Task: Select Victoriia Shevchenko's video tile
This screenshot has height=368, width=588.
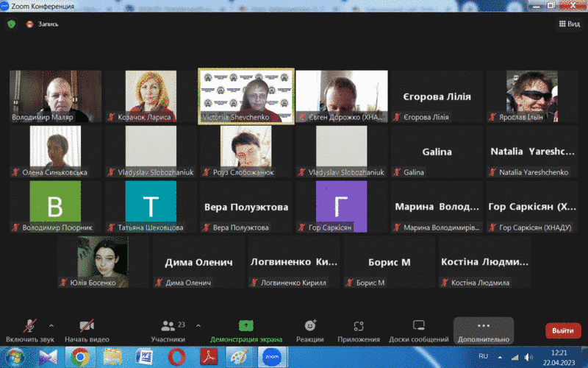Action: [246, 96]
